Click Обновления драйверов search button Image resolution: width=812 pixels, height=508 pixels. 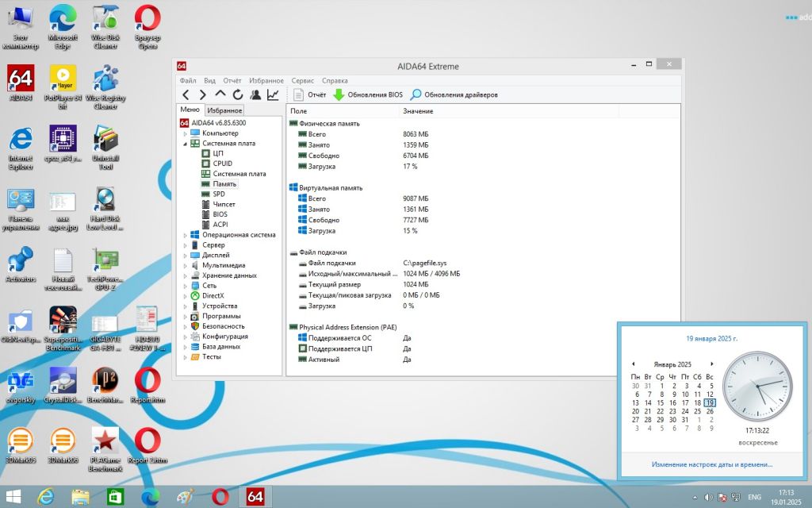[x=454, y=94]
